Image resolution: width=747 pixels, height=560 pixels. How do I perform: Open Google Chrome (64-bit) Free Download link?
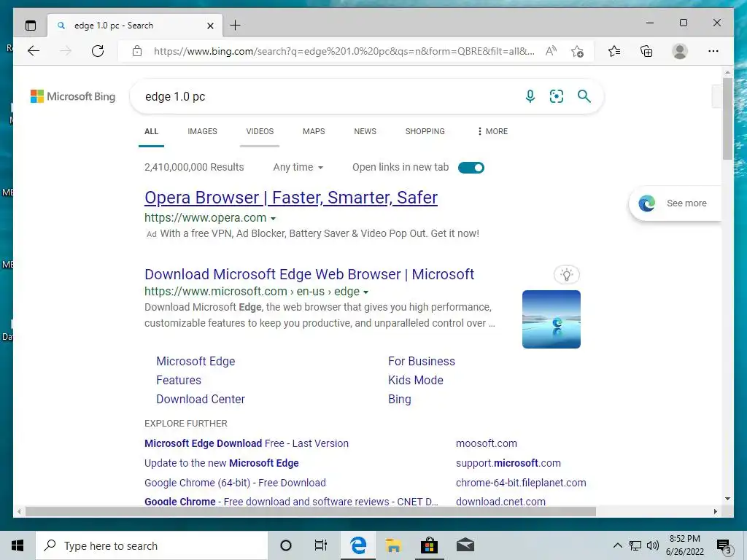[235, 483]
